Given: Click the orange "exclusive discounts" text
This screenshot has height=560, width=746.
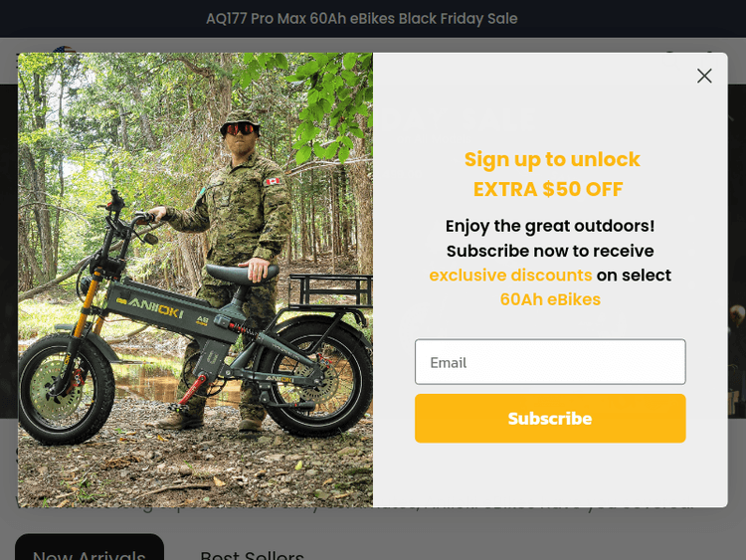Looking at the screenshot, I should pyautogui.click(x=510, y=275).
